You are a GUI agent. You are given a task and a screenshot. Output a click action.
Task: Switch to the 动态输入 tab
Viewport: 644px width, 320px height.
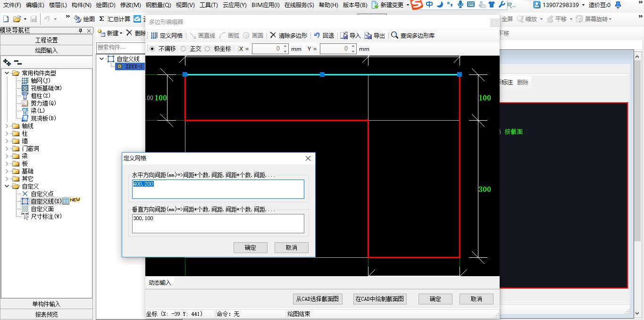(160, 282)
